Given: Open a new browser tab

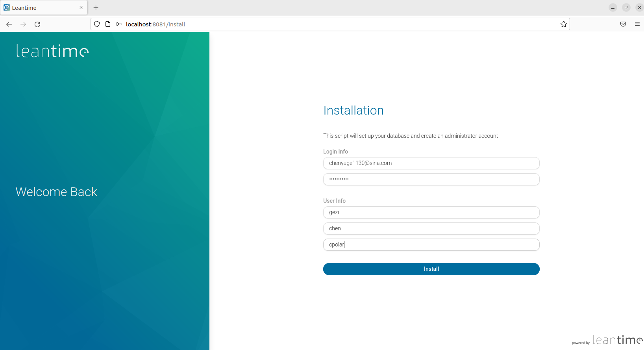Looking at the screenshot, I should pyautogui.click(x=96, y=7).
